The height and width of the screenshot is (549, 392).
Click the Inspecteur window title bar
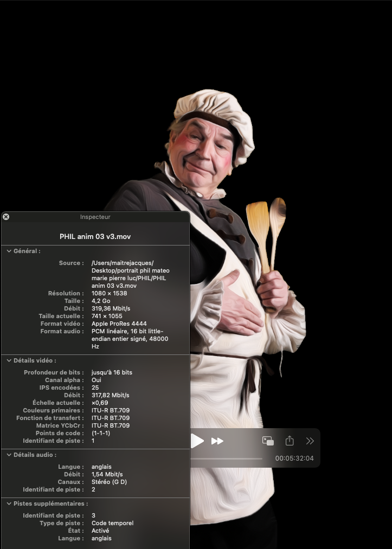[95, 217]
